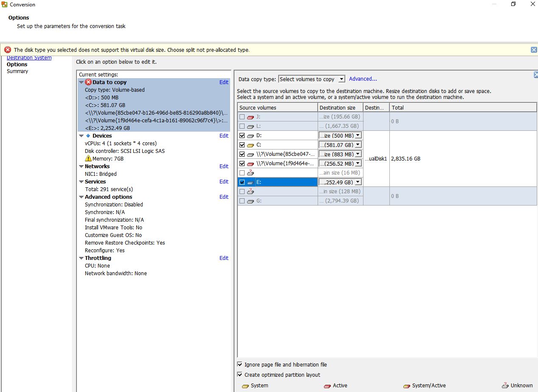Collapse the Advanced options section
This screenshot has height=392, width=538.
pyautogui.click(x=81, y=197)
